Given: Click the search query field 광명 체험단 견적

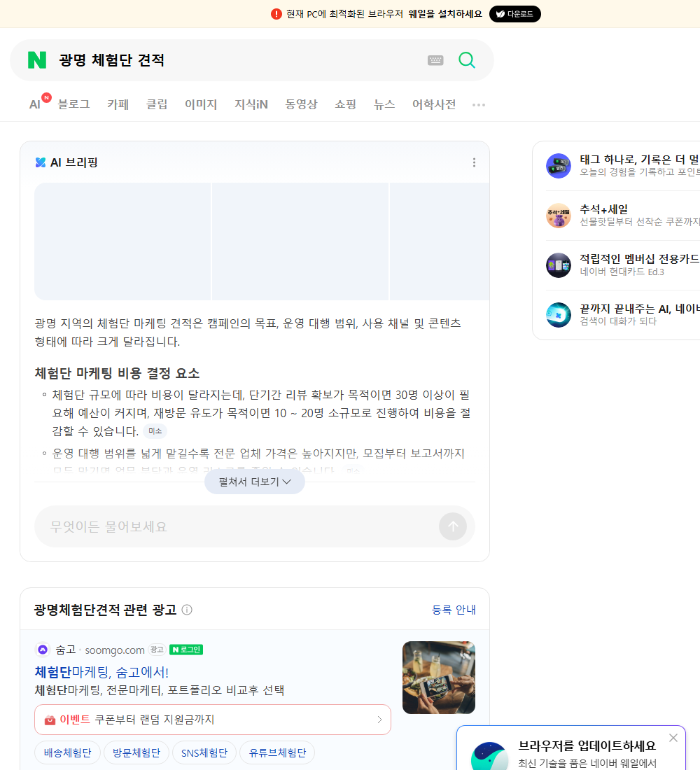Looking at the screenshot, I should (111, 60).
